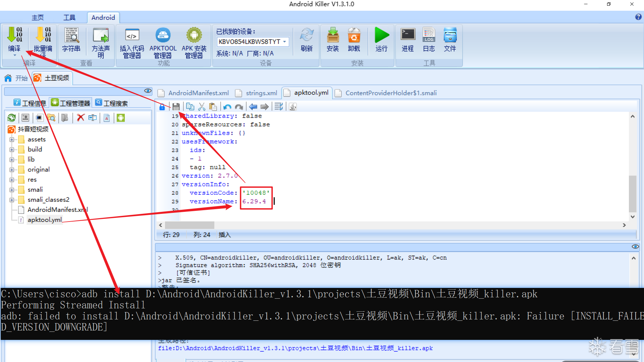Open device dropdown KBVO854LKBWS8TYT
This screenshot has width=644, height=362.
point(284,42)
